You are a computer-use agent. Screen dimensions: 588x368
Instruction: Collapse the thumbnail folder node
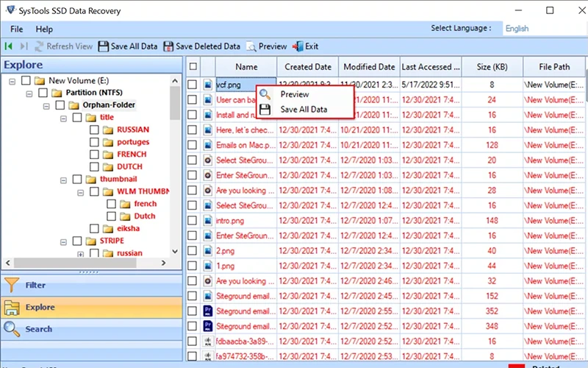pos(63,180)
